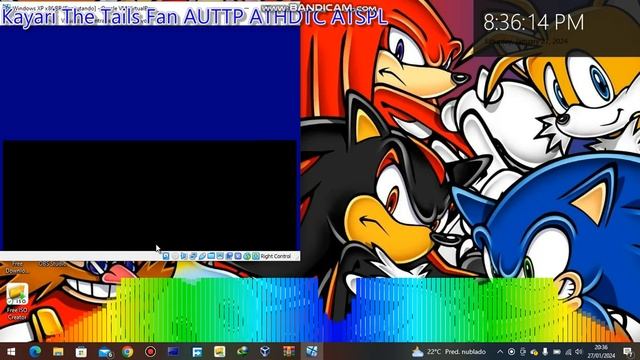
Task: Open WinRAR books icon on the taskbar
Action: (289, 351)
